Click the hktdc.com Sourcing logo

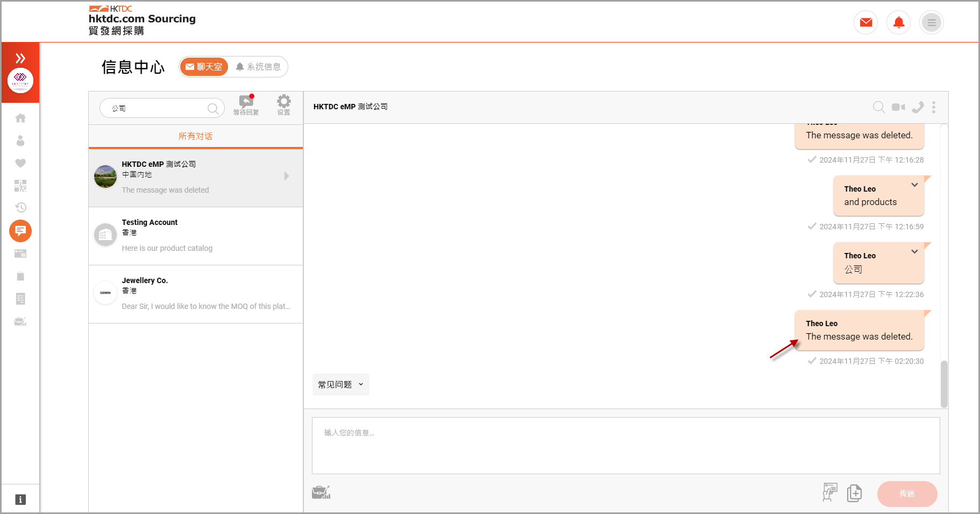tap(142, 20)
